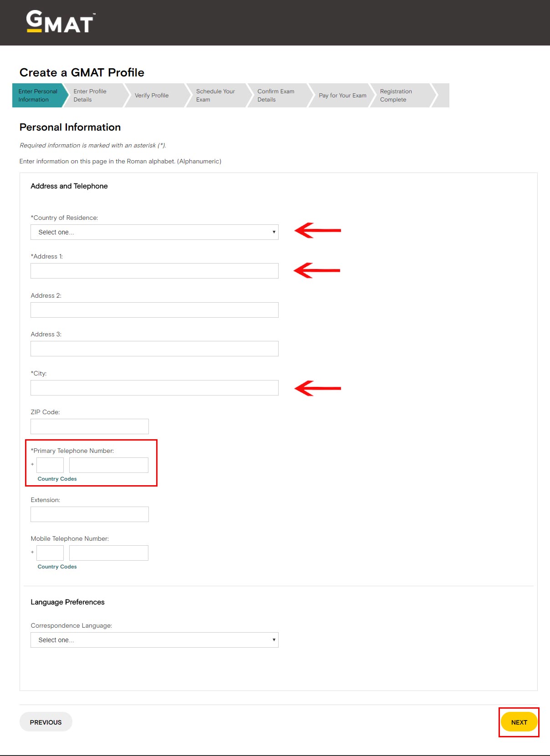Viewport: 550px width, 756px height.
Task: Click the PREVIOUS button
Action: click(46, 722)
